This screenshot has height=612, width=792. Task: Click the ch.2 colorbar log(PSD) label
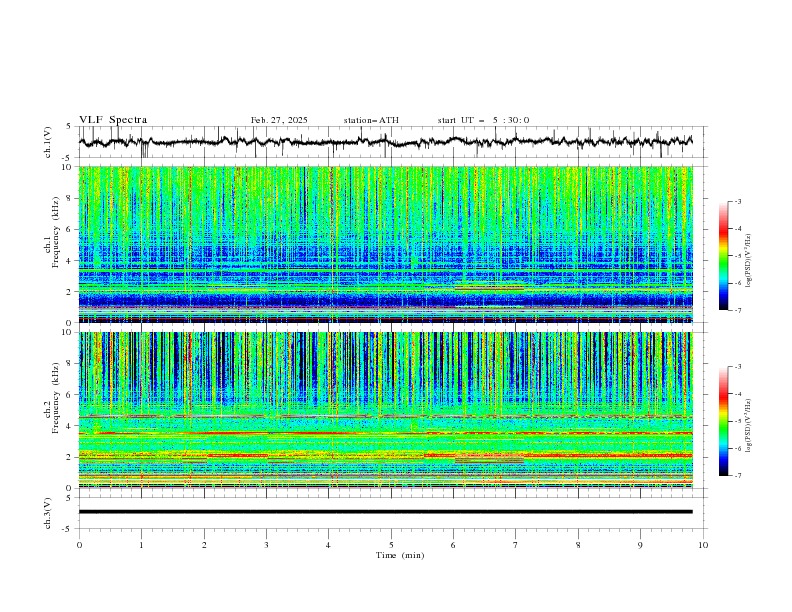[x=748, y=425]
